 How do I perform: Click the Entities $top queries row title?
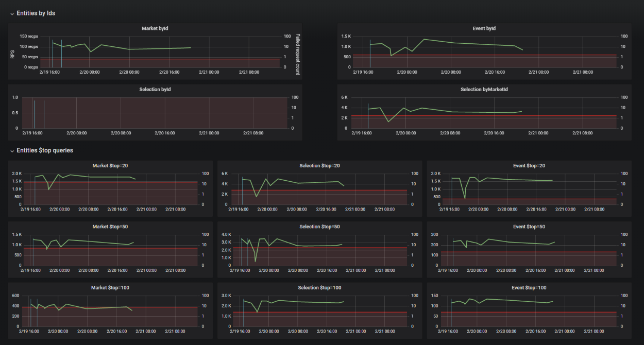pos(45,150)
